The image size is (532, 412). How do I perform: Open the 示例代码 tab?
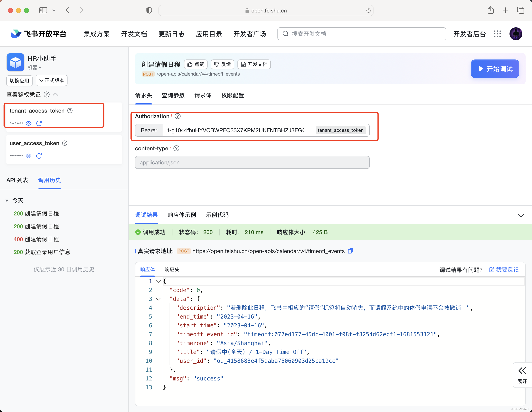click(x=217, y=215)
